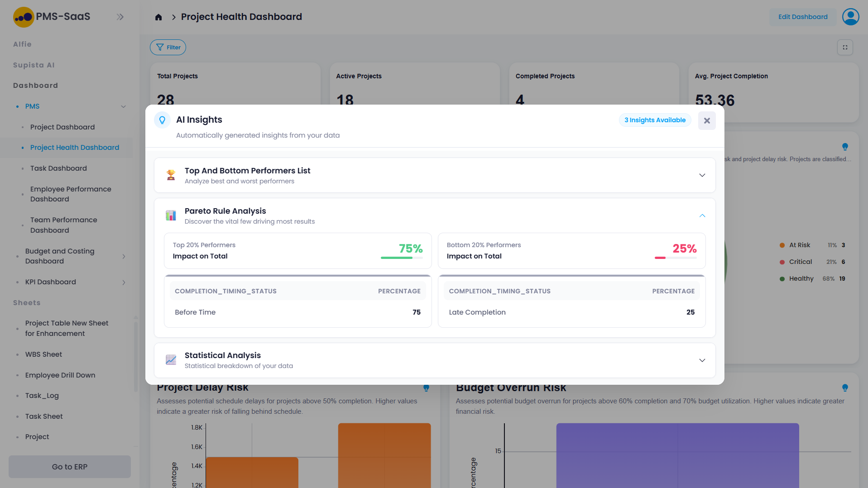This screenshot has width=868, height=488.
Task: Collapse the PMS menu chevron
Action: click(x=123, y=106)
